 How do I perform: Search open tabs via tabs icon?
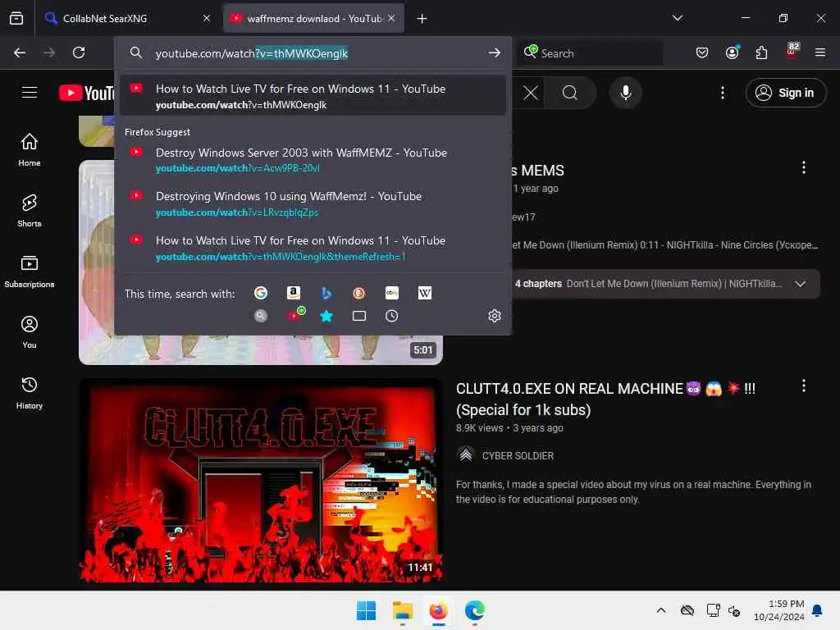359,316
